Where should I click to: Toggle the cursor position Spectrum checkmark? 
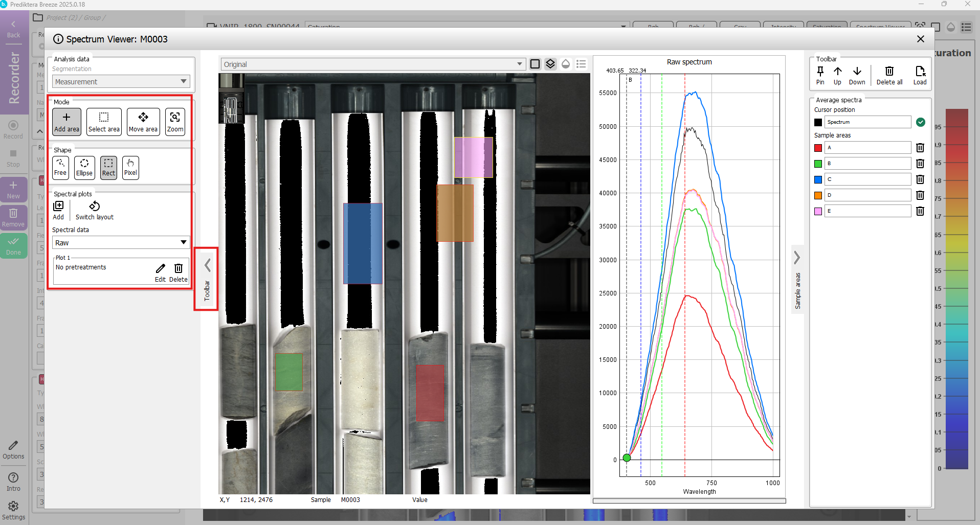(920, 122)
